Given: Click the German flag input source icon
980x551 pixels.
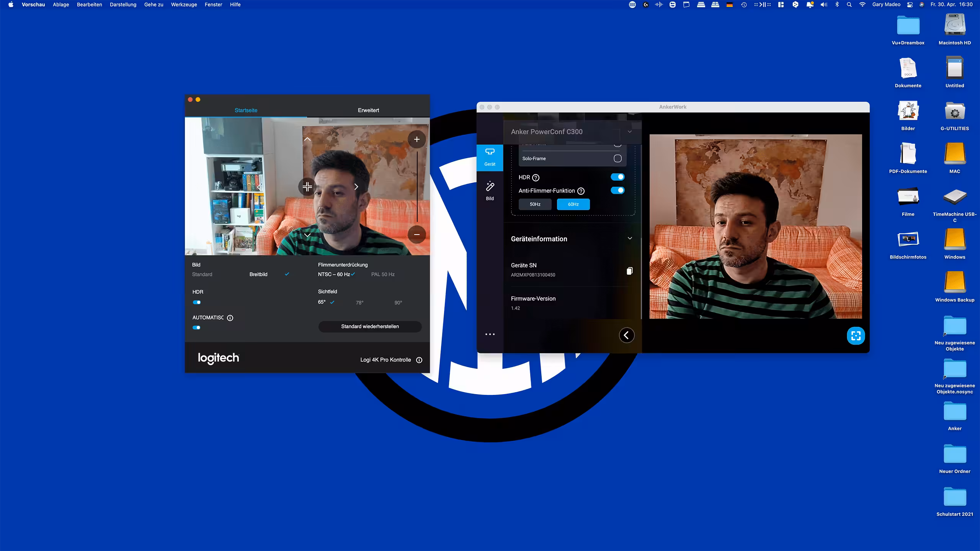Looking at the screenshot, I should pyautogui.click(x=730, y=5).
